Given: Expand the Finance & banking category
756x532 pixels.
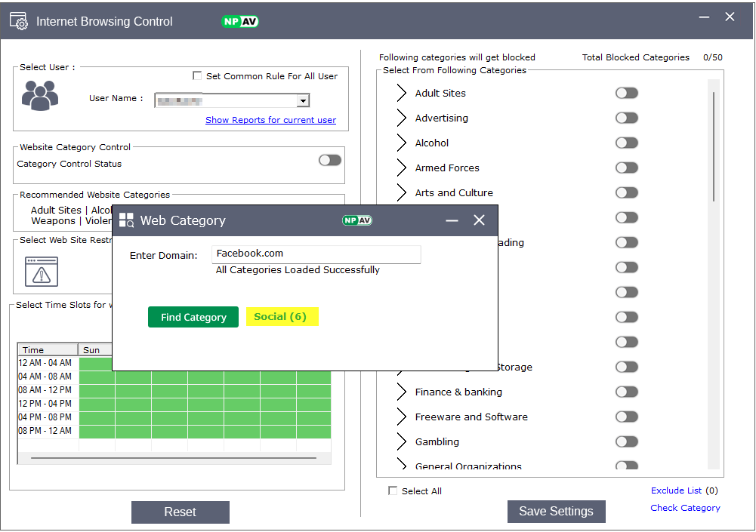Looking at the screenshot, I should tap(402, 392).
